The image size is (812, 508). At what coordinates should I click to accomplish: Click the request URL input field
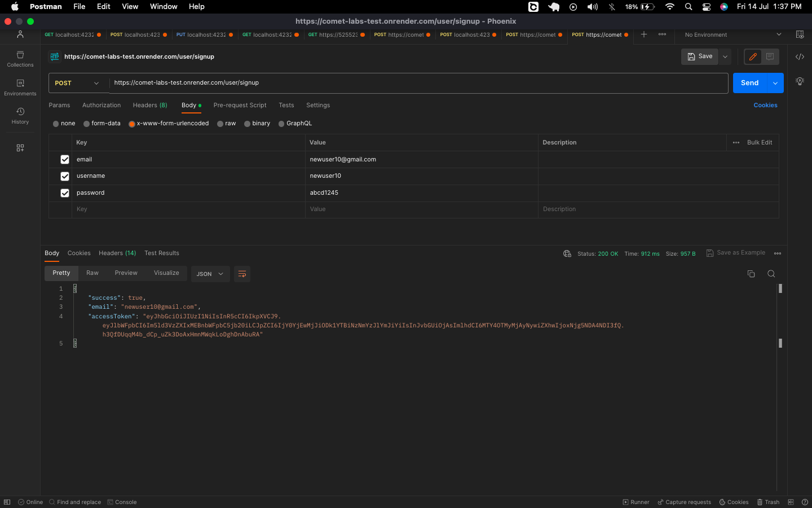tap(418, 83)
